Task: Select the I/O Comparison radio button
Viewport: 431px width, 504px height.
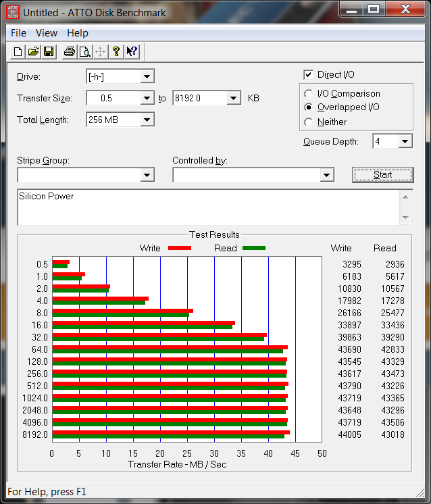Action: (309, 94)
